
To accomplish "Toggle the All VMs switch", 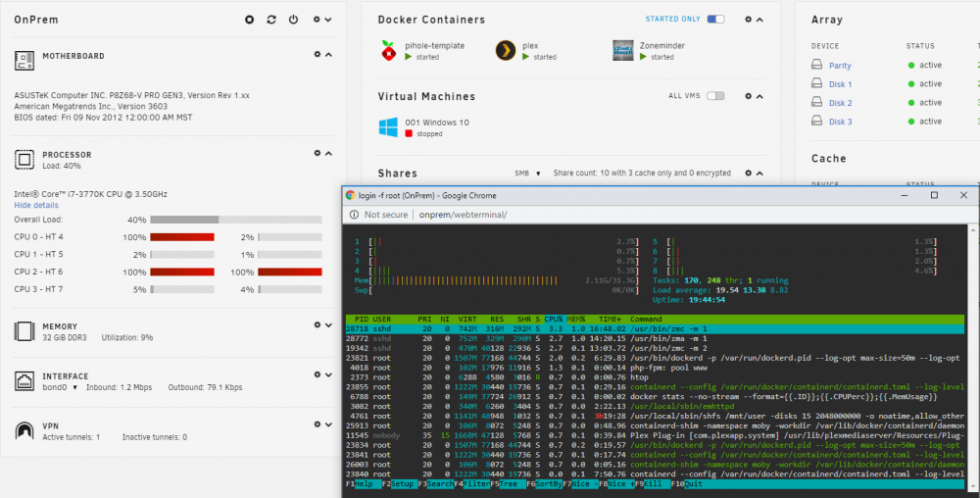I will tap(715, 96).
